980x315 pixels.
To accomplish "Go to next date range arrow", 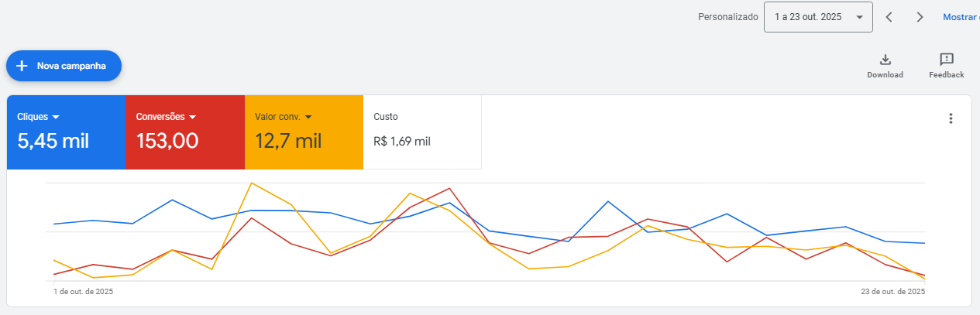I will 920,17.
